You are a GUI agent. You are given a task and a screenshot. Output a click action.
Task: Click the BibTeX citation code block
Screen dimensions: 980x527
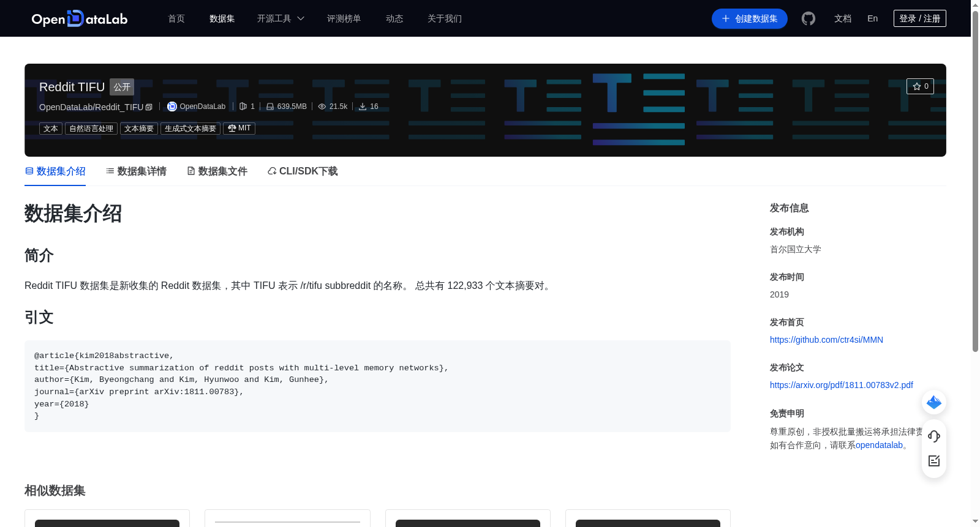pos(377,386)
